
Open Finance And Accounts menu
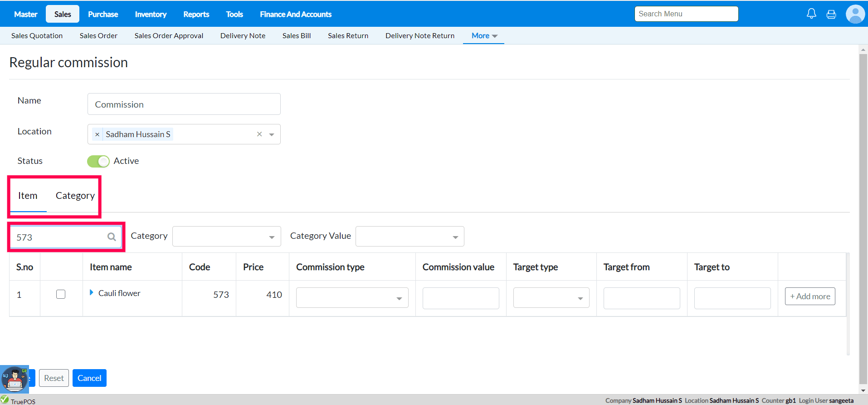point(296,14)
